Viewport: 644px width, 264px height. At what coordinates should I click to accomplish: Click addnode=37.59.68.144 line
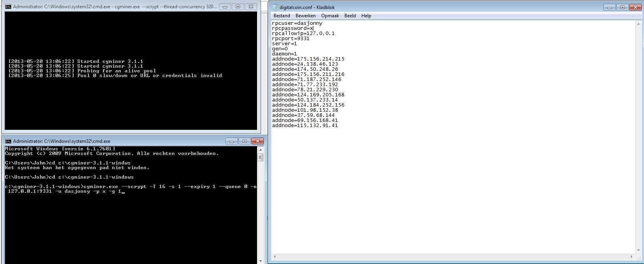click(303, 115)
